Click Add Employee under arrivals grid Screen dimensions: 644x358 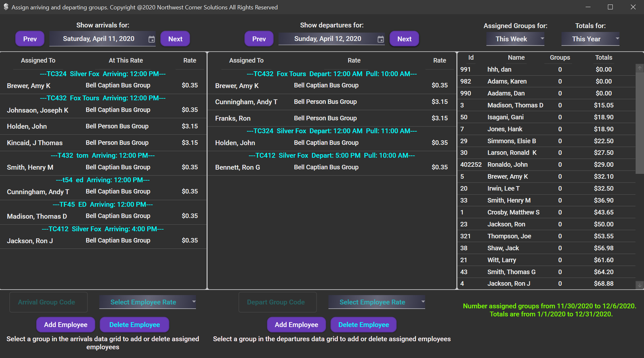tap(66, 325)
